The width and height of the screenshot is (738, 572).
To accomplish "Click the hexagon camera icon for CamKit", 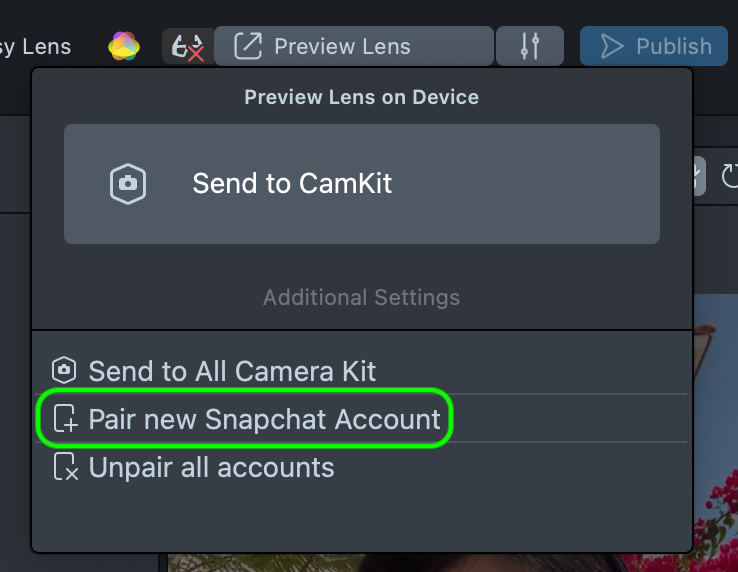I will pyautogui.click(x=128, y=184).
